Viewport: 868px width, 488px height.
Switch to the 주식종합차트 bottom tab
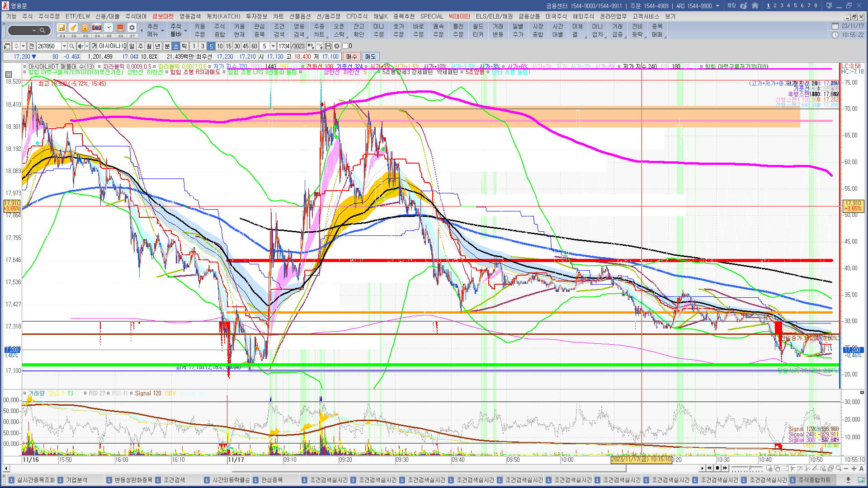815,480
